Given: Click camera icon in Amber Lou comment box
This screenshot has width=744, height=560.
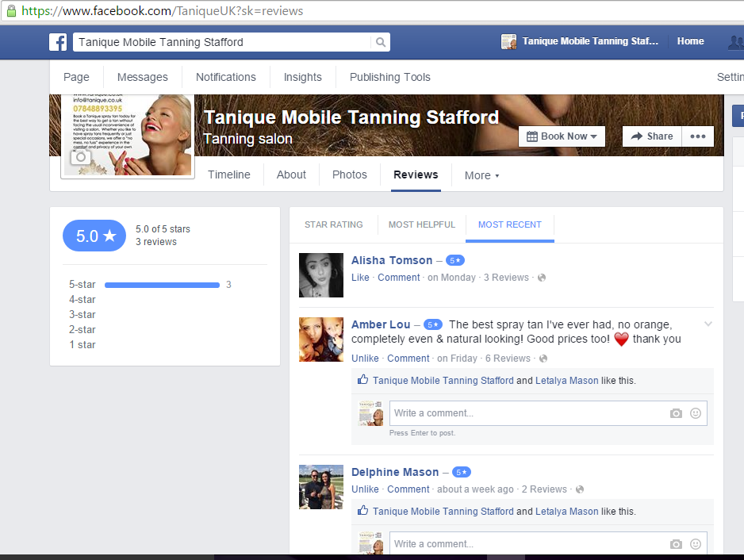Looking at the screenshot, I should coord(676,413).
